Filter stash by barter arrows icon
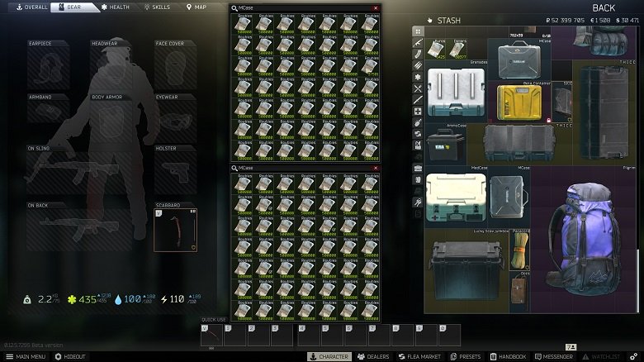Viewport: 644px width, 362px height. point(418,134)
